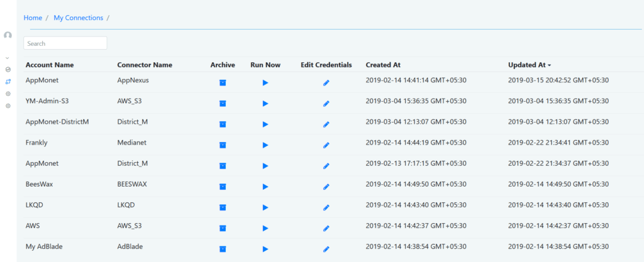
Task: Click the Medianet connector name
Action: pos(132,142)
